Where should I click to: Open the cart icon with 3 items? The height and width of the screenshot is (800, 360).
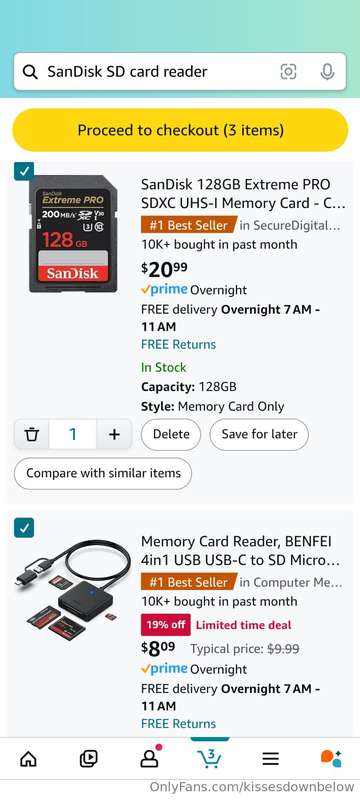click(x=209, y=758)
